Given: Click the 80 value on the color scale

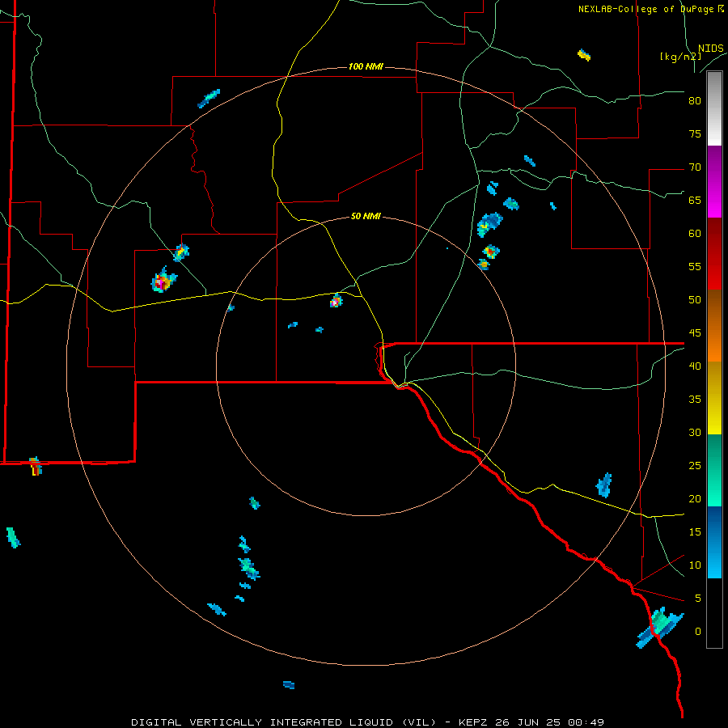Looking at the screenshot, I should pyautogui.click(x=695, y=101).
